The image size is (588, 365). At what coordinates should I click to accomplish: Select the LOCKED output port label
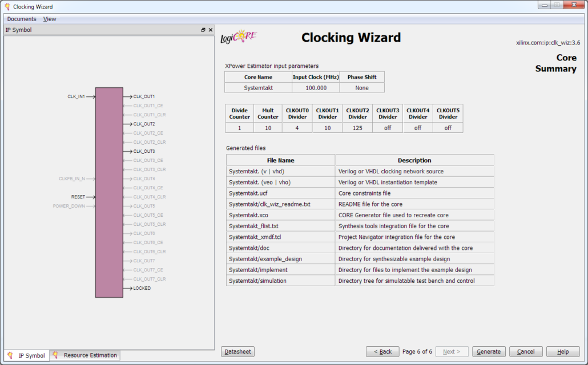pos(142,288)
